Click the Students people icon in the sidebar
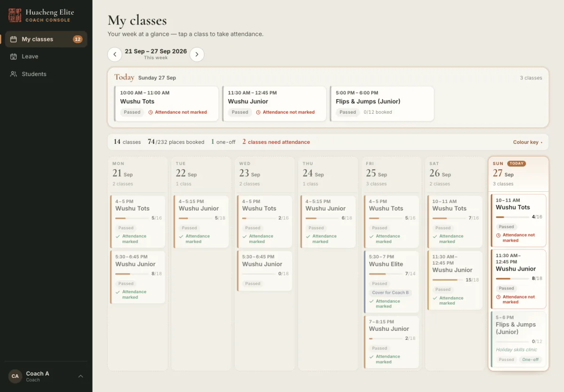Image resolution: width=564 pixels, height=392 pixels. coord(14,74)
